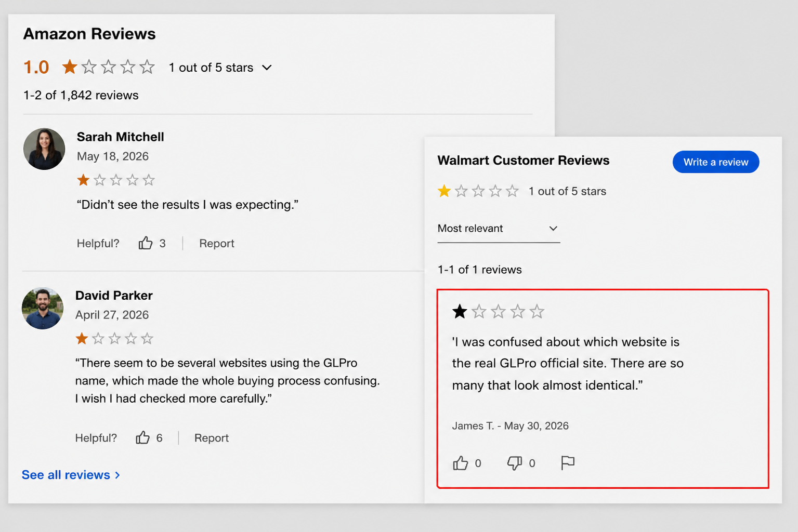Click the "1-1 of 1 reviews" count

[480, 270]
